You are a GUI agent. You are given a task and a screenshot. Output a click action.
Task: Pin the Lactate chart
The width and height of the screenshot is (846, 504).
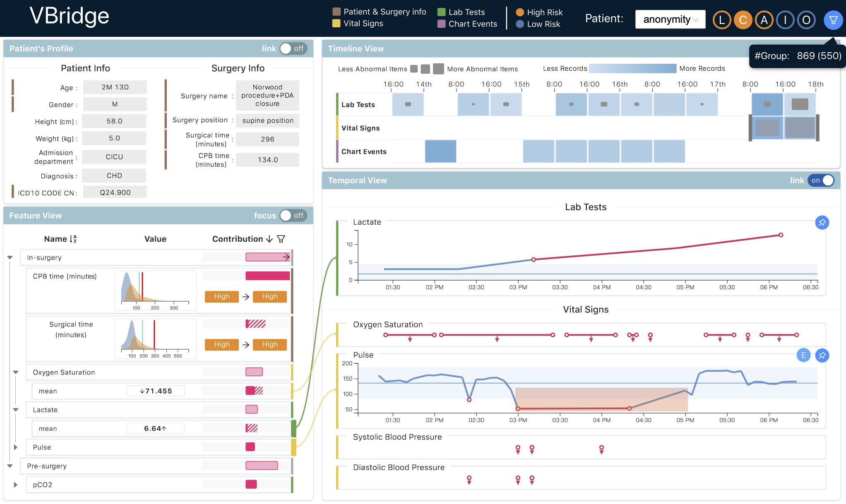pyautogui.click(x=822, y=223)
